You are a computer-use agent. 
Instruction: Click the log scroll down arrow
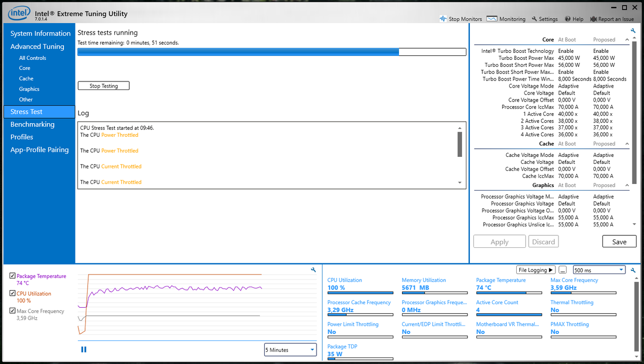(x=459, y=183)
